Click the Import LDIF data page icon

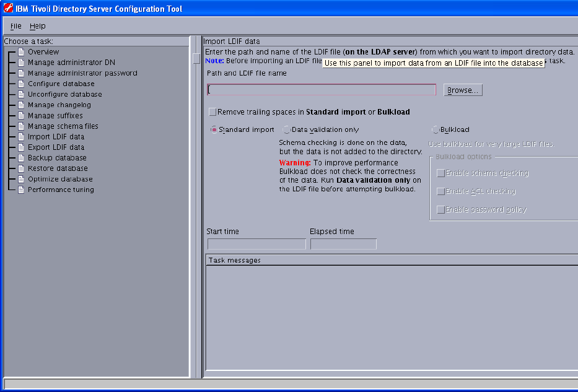click(22, 137)
